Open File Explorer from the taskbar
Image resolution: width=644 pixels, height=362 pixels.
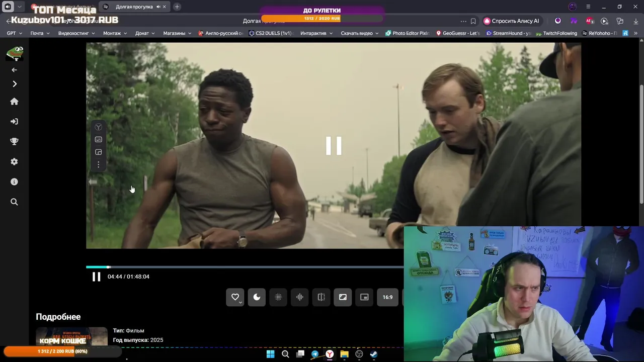click(345, 354)
